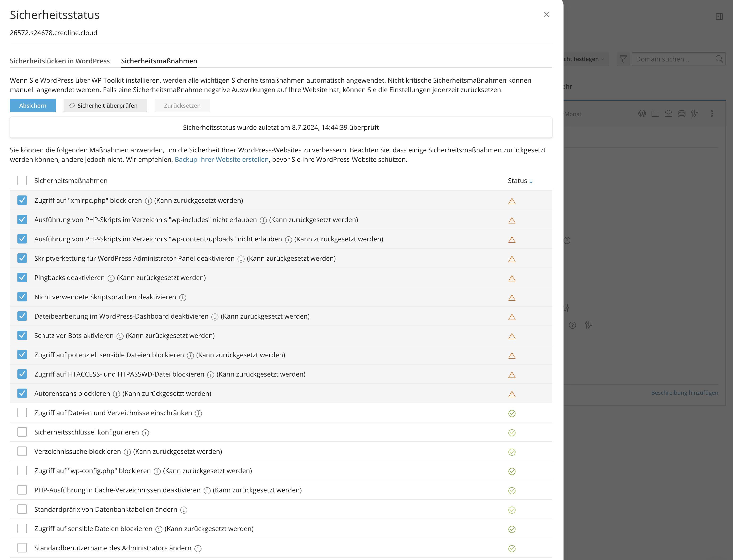This screenshot has height=560, width=733.
Task: Show info for Nicht verwendete Skriptsprachen
Action: 182,298
